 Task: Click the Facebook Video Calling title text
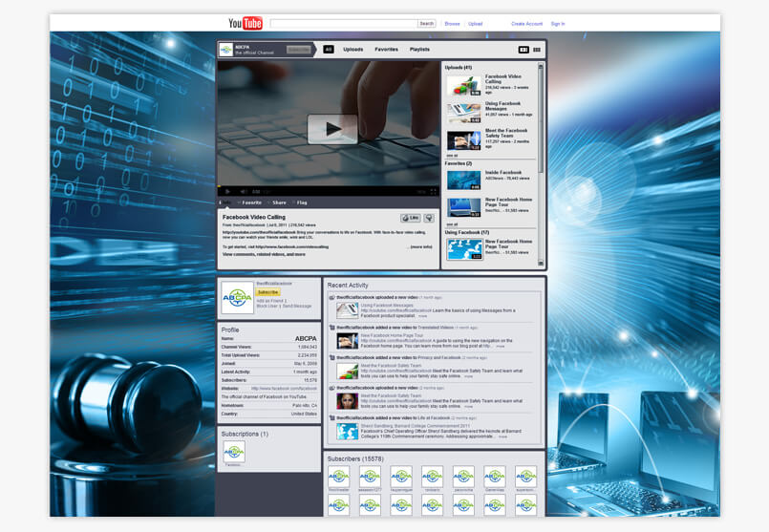tap(254, 217)
